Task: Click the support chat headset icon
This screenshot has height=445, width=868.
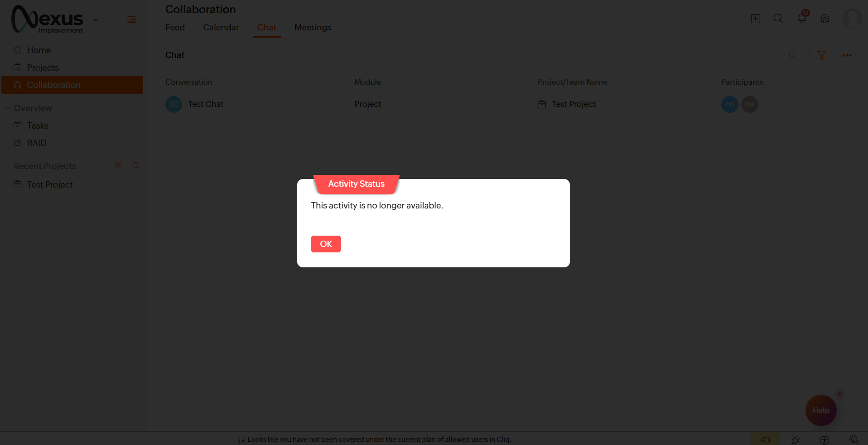Action: click(x=766, y=440)
